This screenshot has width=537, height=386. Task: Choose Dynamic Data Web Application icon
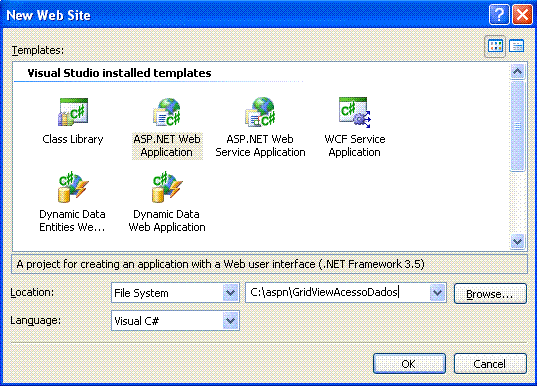[167, 187]
